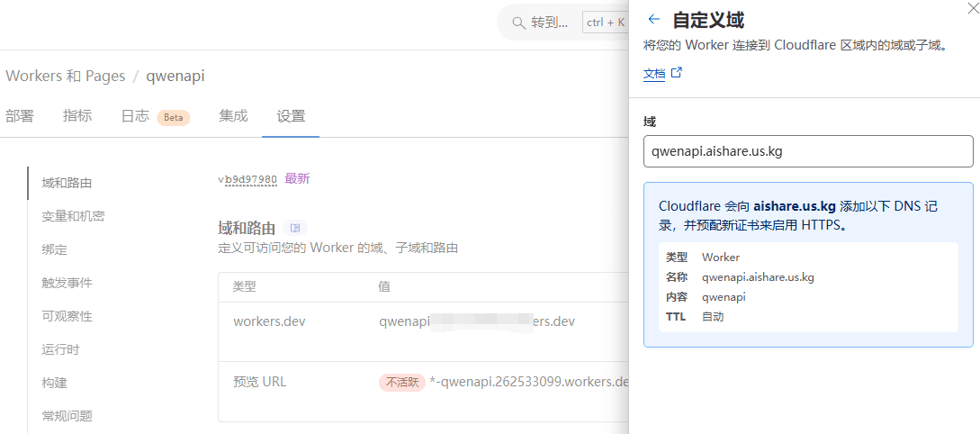The image size is (980, 434).
Task: Click the qwenapi workers.dev value
Action: pos(477,321)
